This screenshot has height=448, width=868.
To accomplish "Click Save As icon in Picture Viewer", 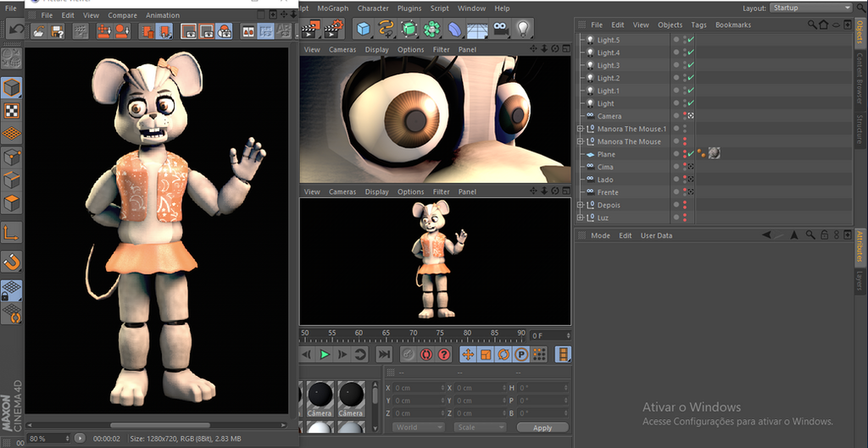I will [x=57, y=31].
